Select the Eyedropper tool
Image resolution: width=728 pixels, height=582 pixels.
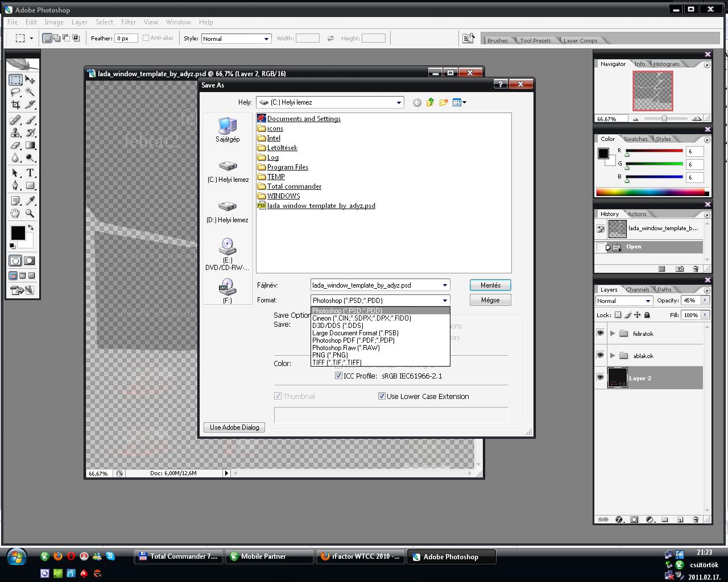click(x=30, y=201)
